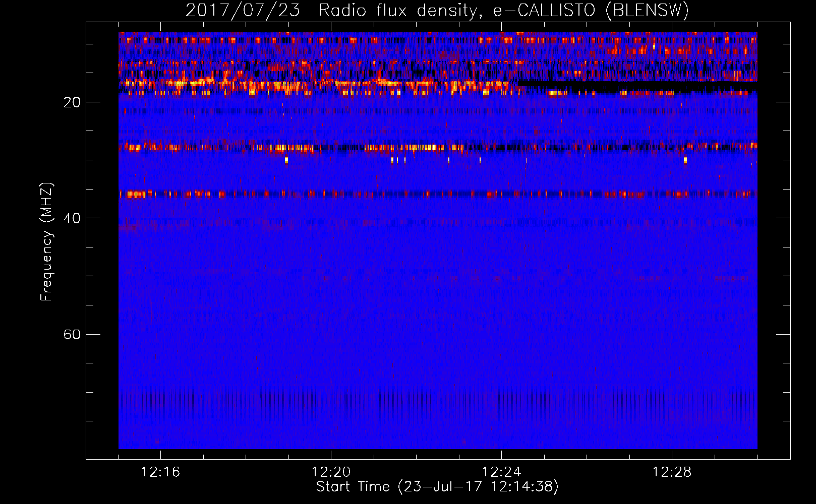Click the 'Start Time (23-Jul-17 12:14:38)' axis label
The height and width of the screenshot is (504, 816).
coord(437,487)
